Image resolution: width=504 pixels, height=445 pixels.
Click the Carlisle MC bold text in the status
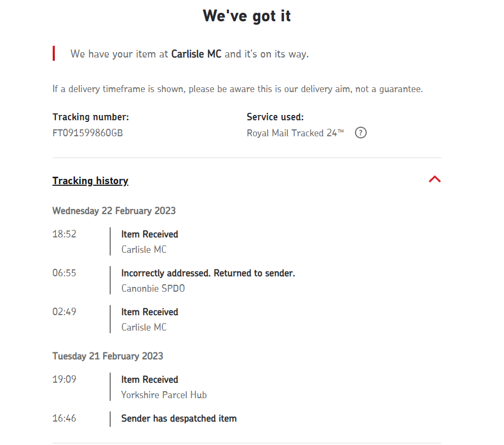[x=195, y=54]
